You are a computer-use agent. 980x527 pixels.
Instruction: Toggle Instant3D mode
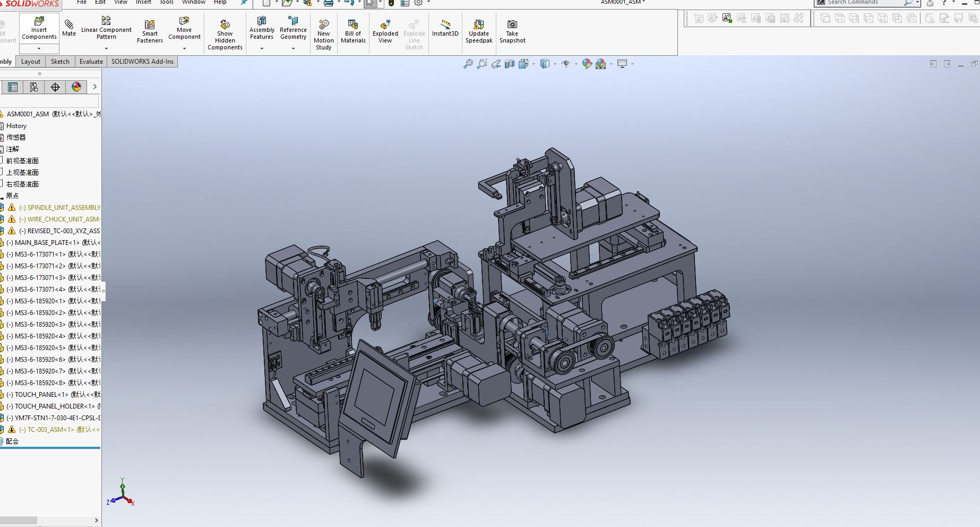(445, 28)
